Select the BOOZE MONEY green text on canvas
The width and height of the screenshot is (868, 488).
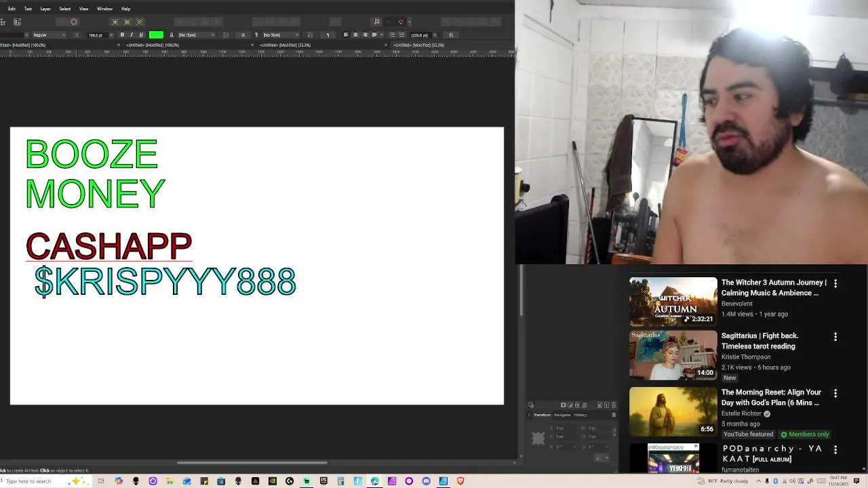click(95, 174)
